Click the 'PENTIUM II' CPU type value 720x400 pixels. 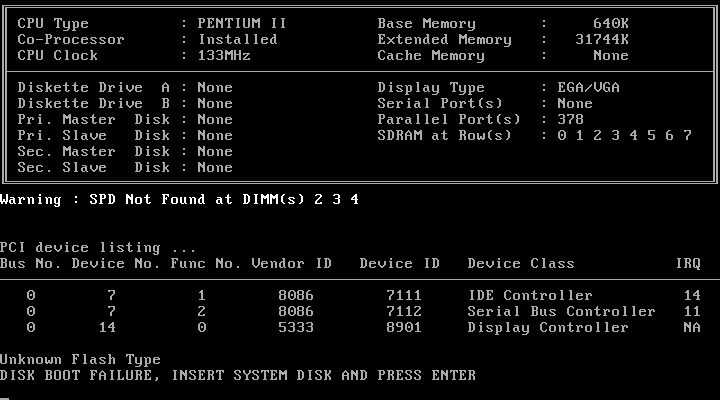[242, 23]
